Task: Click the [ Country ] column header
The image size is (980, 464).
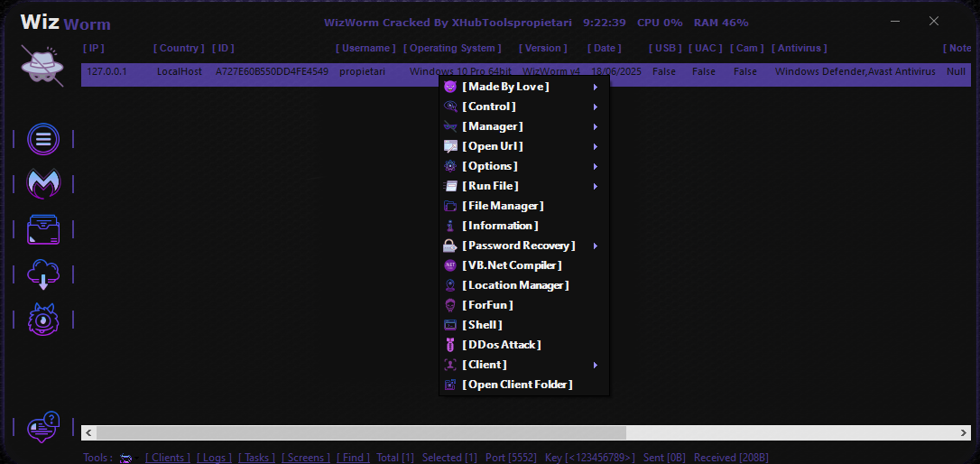Action: (x=179, y=48)
